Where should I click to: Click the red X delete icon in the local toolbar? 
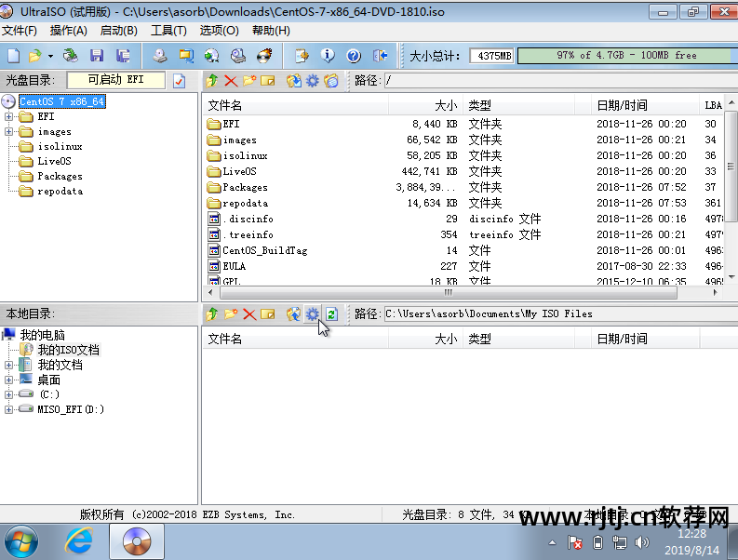[249, 313]
